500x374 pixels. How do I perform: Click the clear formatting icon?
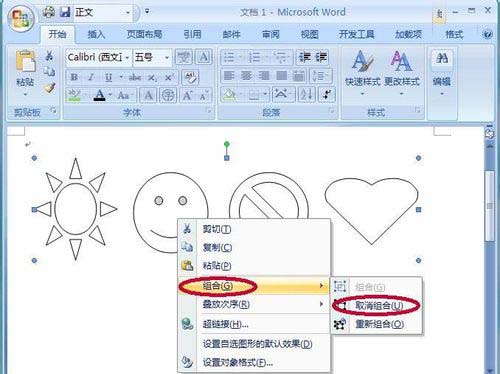pos(190,77)
